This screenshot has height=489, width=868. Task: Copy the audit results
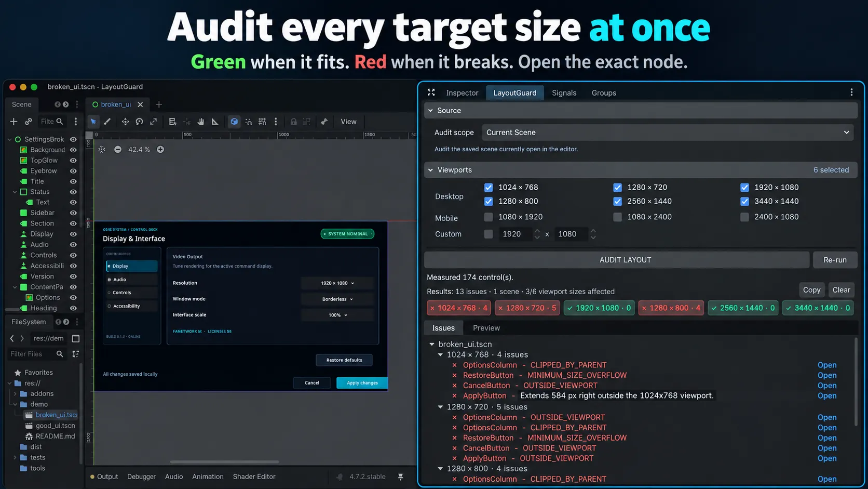(811, 290)
